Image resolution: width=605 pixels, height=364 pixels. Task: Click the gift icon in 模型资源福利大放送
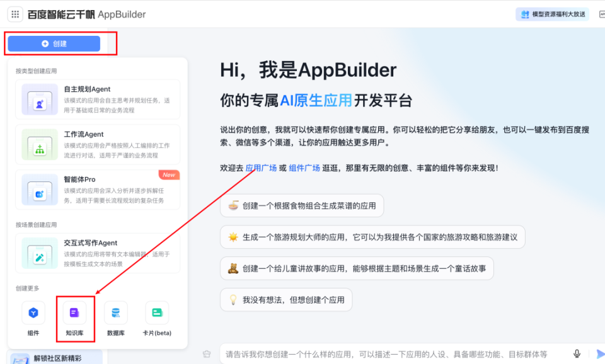coord(525,14)
